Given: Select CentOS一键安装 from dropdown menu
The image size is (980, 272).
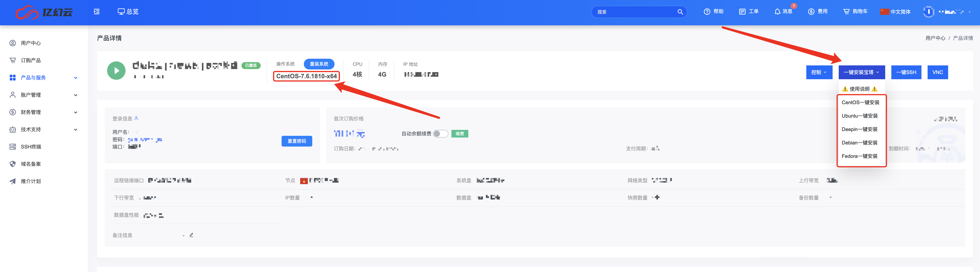Looking at the screenshot, I should (x=860, y=102).
